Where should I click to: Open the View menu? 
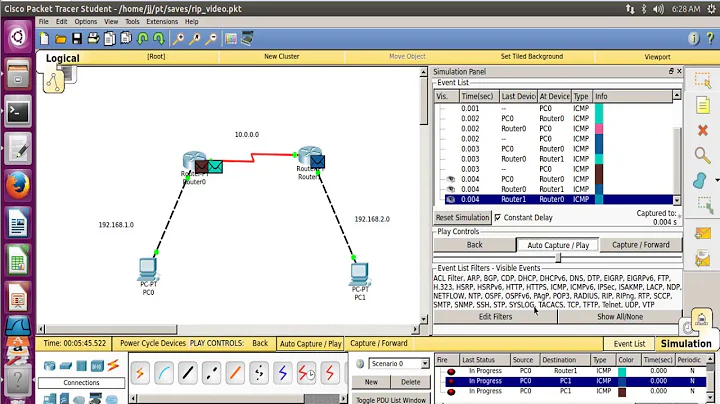(111, 22)
